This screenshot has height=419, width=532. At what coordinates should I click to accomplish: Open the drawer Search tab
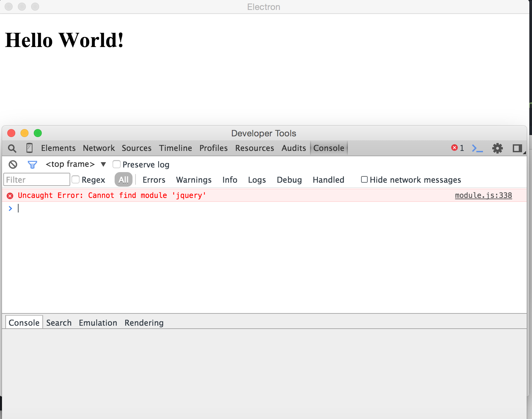59,323
